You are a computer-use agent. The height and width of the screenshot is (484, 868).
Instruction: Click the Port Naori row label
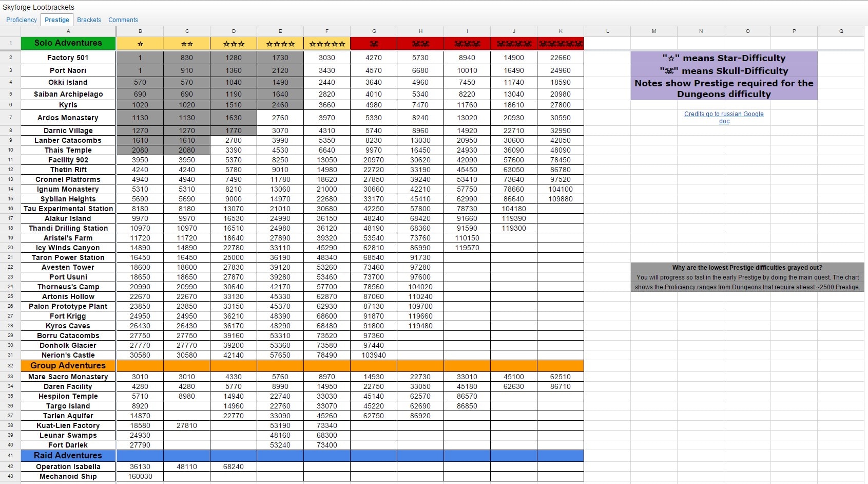click(68, 70)
